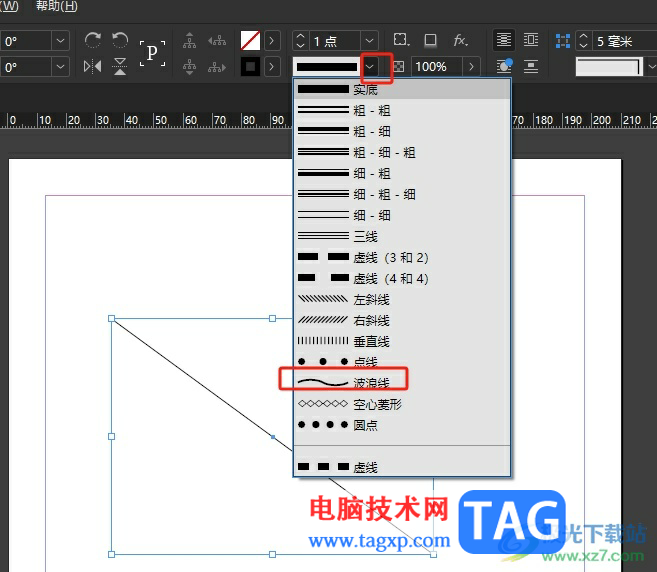This screenshot has height=572, width=657.
Task: Click the Wrap around bounding box icon
Action: [531, 40]
